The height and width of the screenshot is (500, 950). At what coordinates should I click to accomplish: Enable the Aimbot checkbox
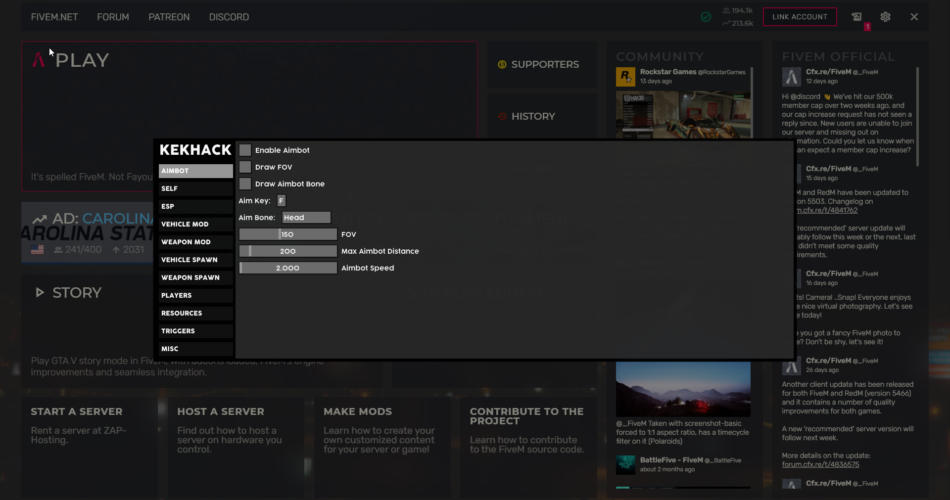pos(245,150)
